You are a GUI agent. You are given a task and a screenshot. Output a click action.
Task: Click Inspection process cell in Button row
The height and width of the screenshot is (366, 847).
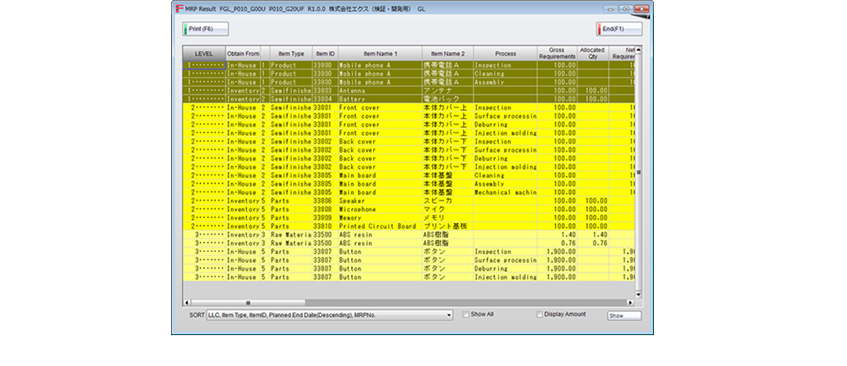(505, 252)
